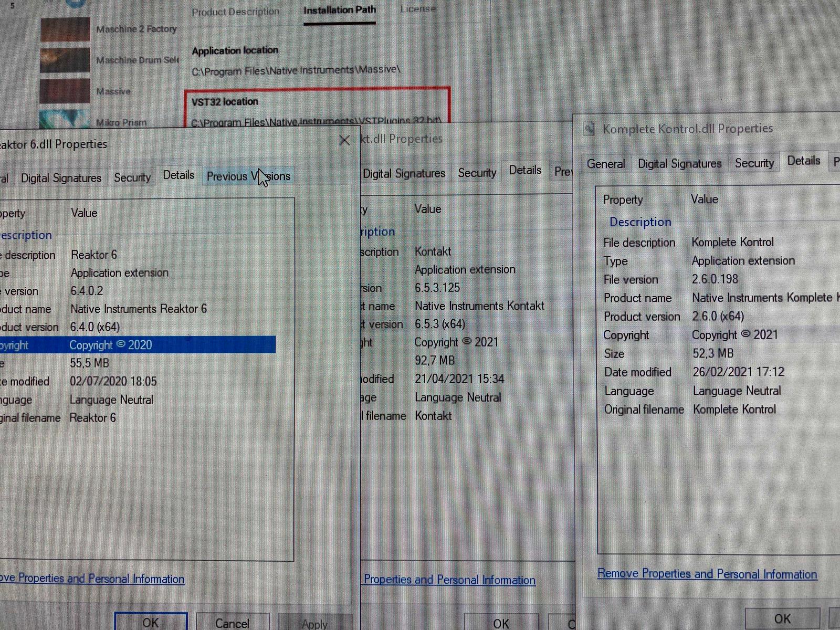Open Digital Signatures tab in Komplete Kontrol.dll Properties

click(680, 164)
